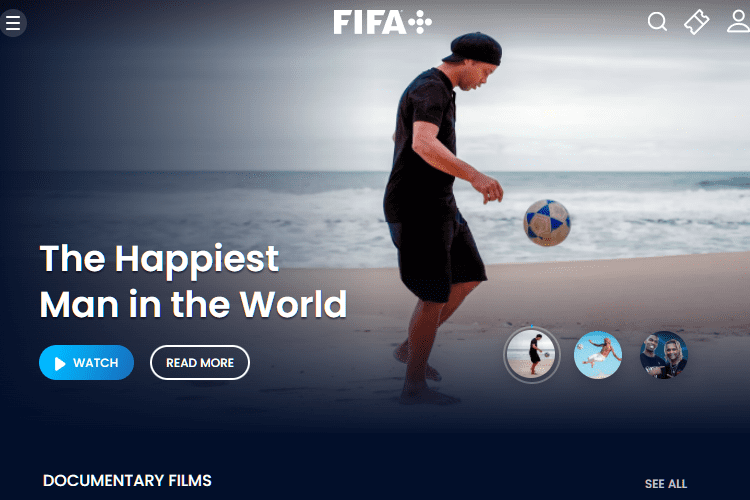Click the FIFA+ logo
The width and height of the screenshot is (750, 500).
click(383, 22)
